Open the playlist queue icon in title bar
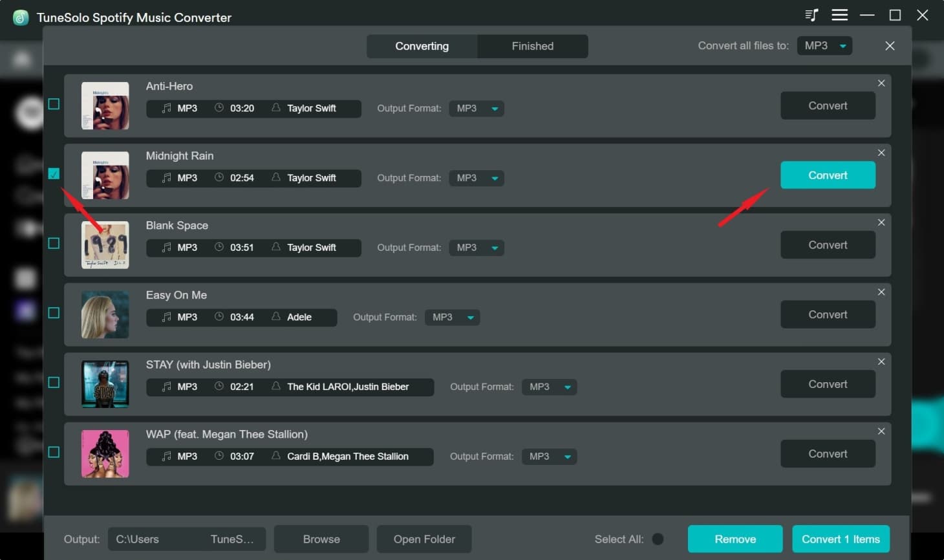Image resolution: width=944 pixels, height=560 pixels. pos(811,15)
